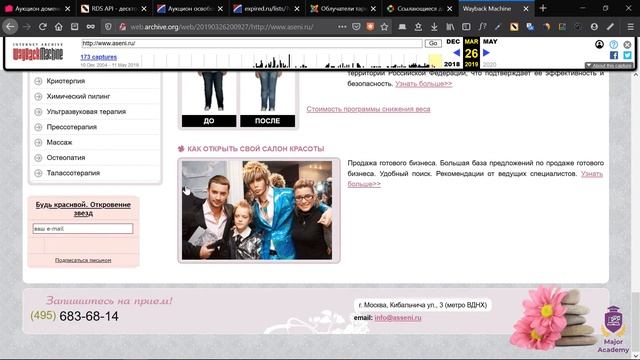Switch to the RDS API browser tab
The image size is (640, 360).
click(x=113, y=8)
